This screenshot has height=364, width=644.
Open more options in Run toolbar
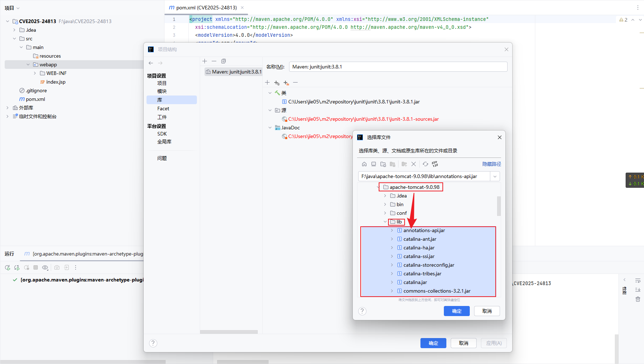click(76, 267)
